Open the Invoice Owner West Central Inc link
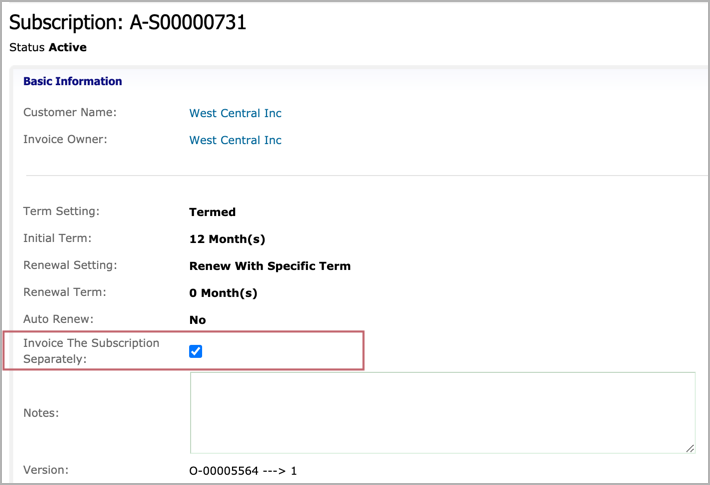Screen dimensions: 710x485 pos(235,140)
